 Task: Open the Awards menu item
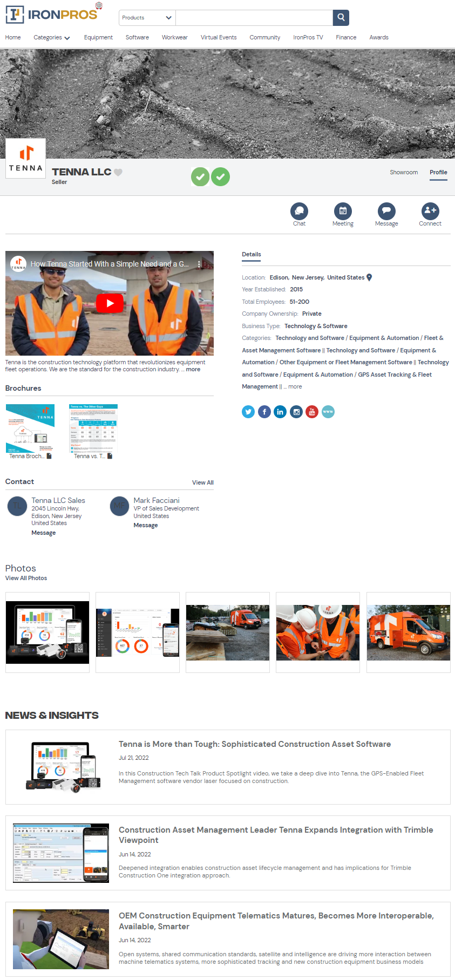click(379, 38)
